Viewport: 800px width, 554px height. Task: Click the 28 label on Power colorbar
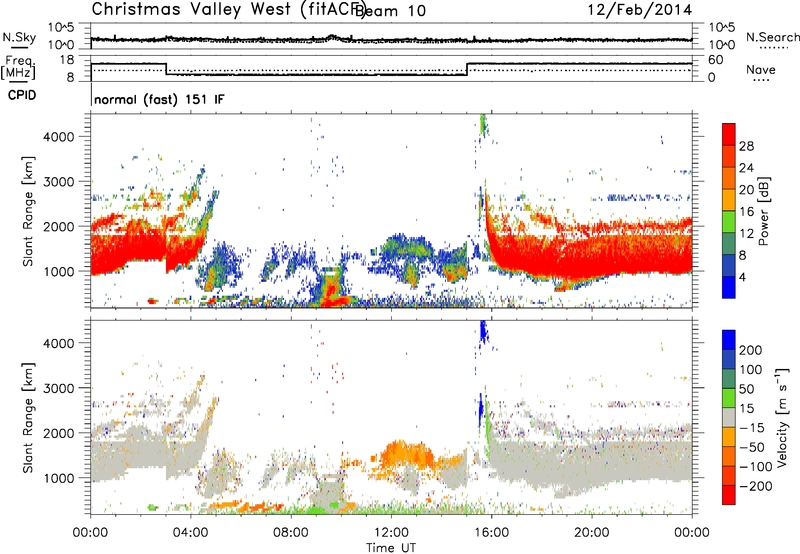[746, 146]
